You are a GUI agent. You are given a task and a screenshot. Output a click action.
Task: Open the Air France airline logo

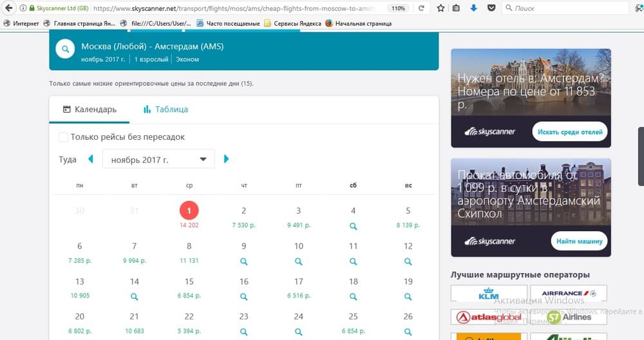[x=569, y=293]
